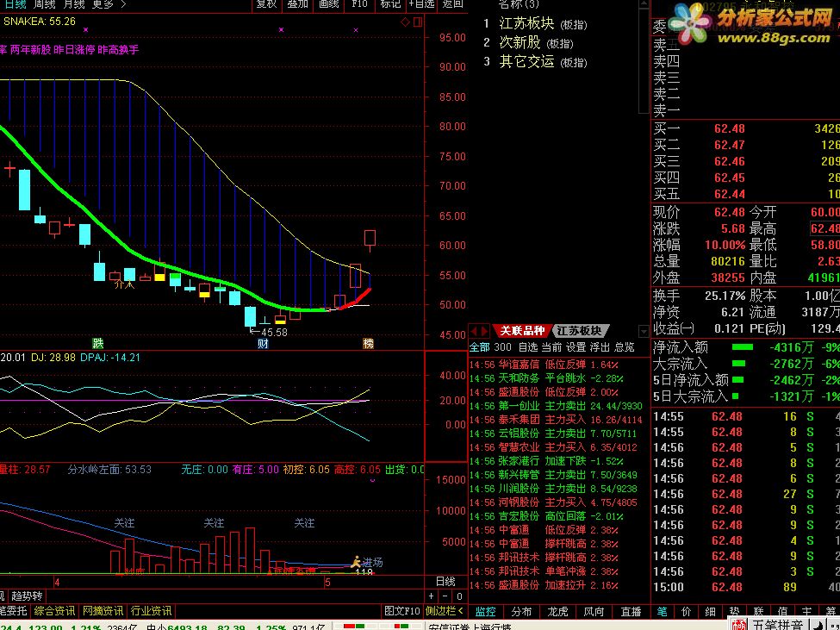This screenshot has height=630, width=840.
Task: Filter monitor list by 300
Action: tap(502, 347)
